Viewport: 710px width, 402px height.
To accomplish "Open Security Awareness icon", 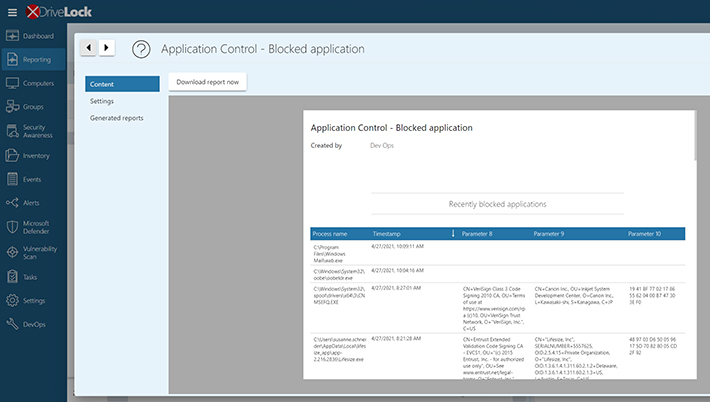I will pos(12,131).
